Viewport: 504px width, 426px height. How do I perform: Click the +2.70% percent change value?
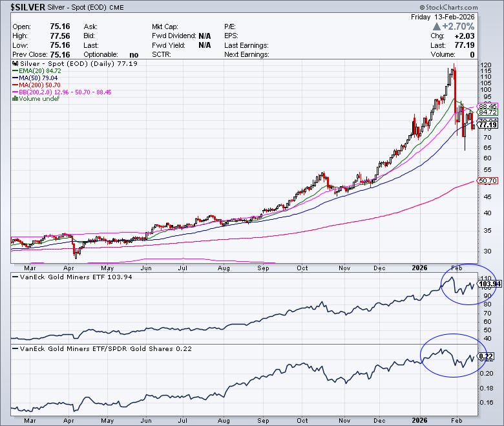pyautogui.click(x=458, y=27)
